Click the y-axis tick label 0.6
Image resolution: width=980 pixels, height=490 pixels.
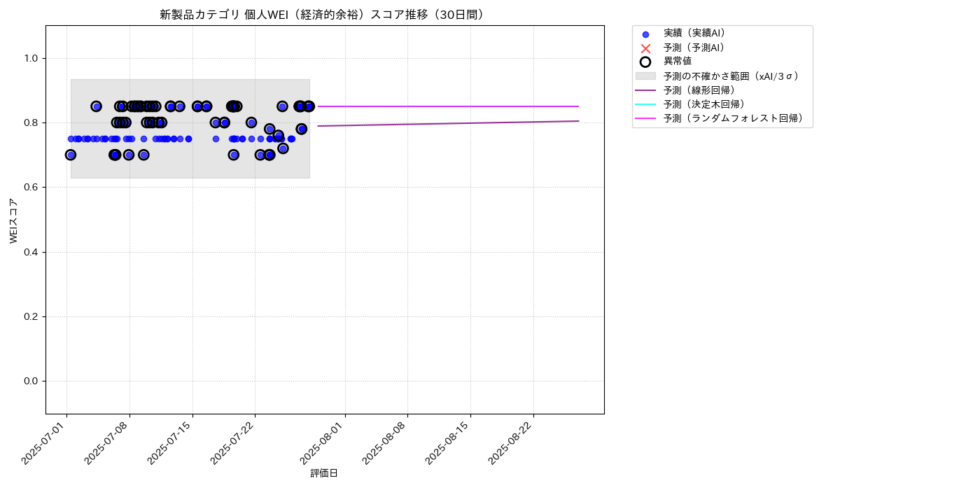click(x=31, y=188)
